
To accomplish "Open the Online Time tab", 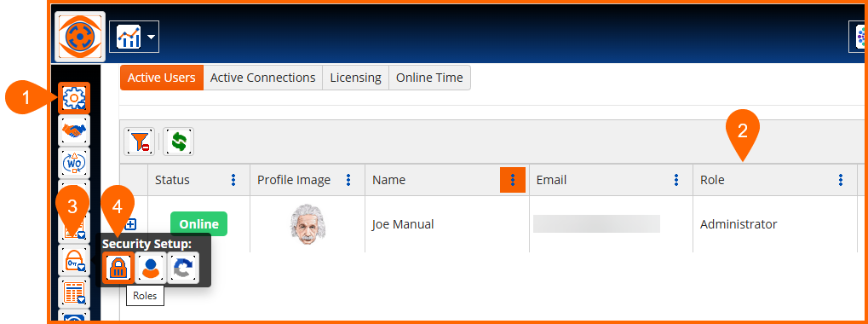I will pos(429,78).
